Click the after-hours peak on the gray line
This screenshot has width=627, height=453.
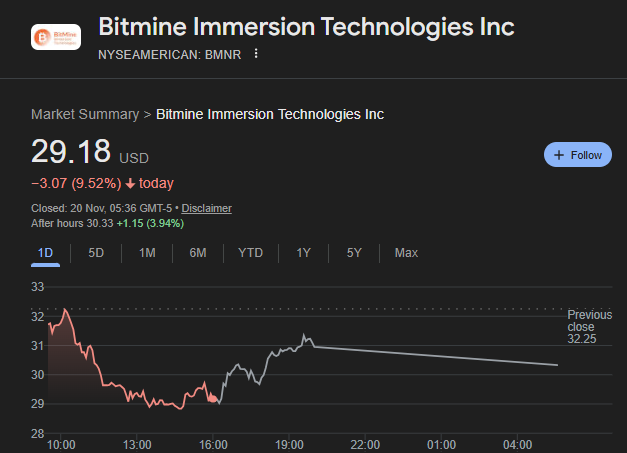(305, 336)
